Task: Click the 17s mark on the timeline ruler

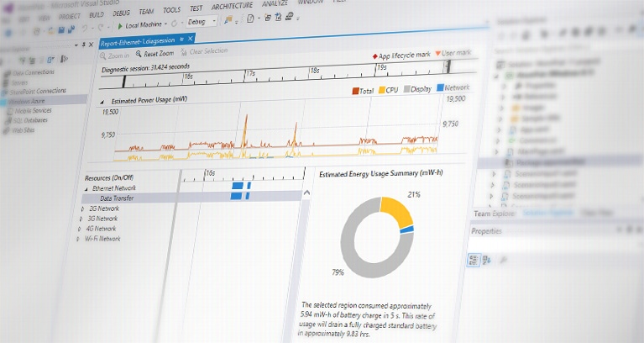Action: point(251,74)
